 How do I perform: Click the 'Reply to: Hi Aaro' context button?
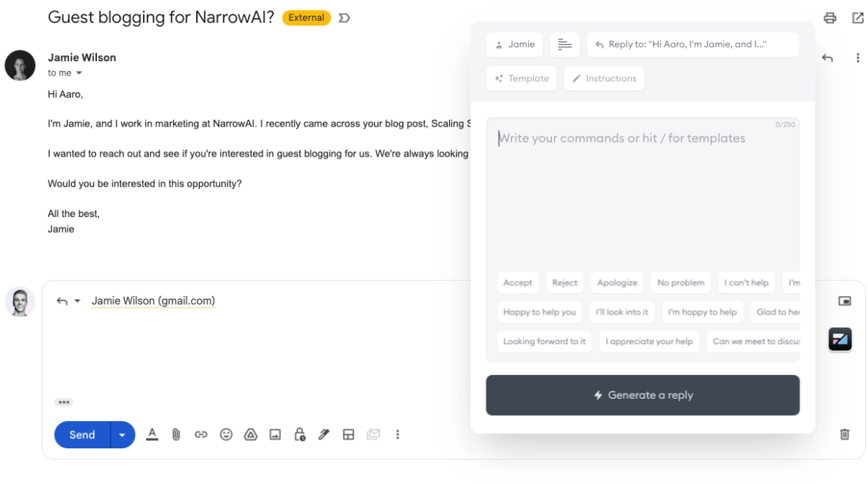click(693, 45)
